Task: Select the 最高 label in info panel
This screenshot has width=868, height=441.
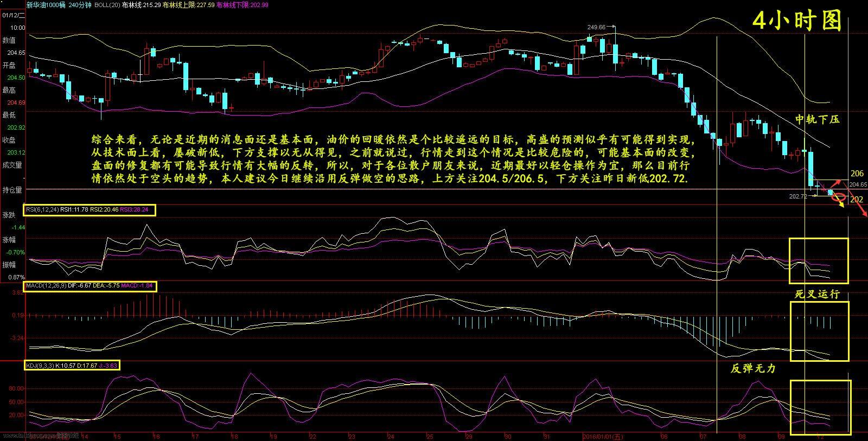Action: tap(9, 90)
